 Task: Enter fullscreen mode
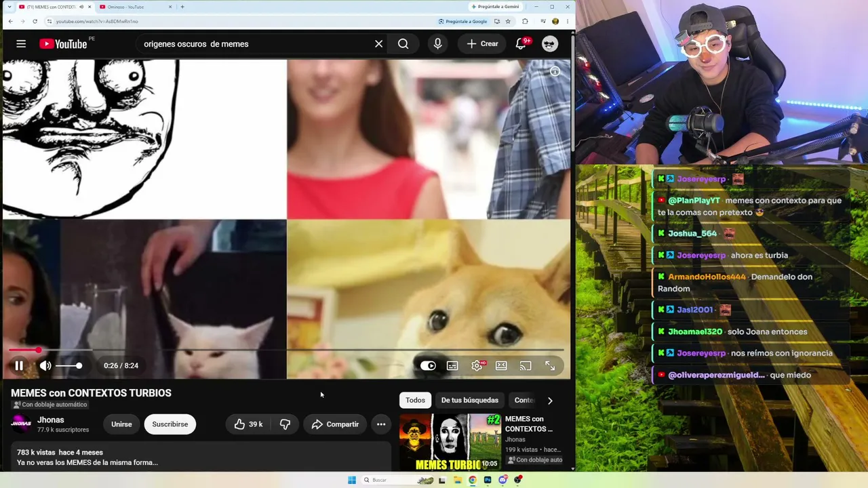pos(550,366)
